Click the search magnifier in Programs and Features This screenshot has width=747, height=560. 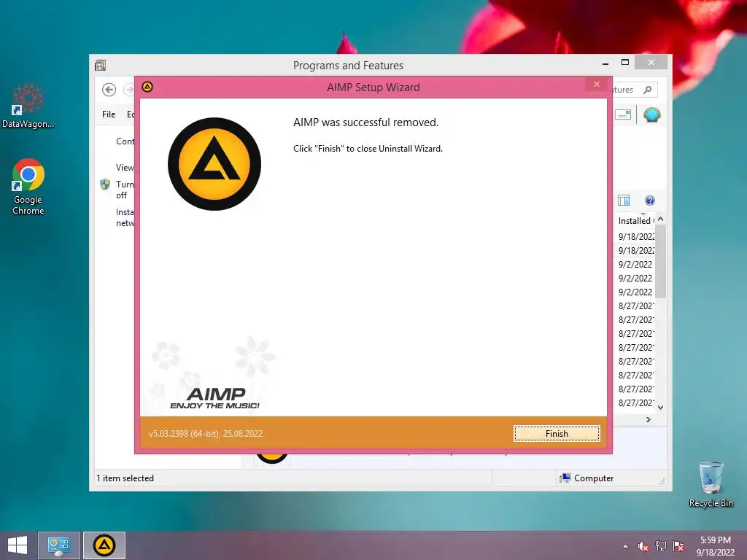click(648, 90)
